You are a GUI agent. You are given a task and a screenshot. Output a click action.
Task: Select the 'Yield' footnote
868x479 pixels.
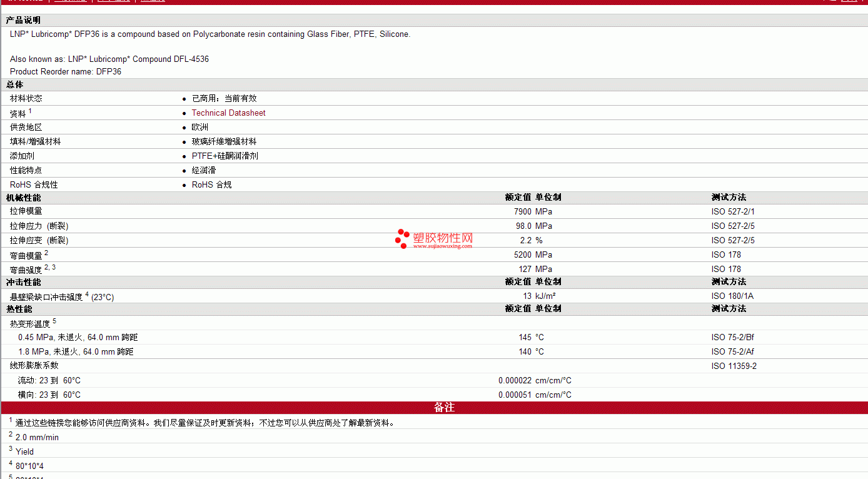25,452
